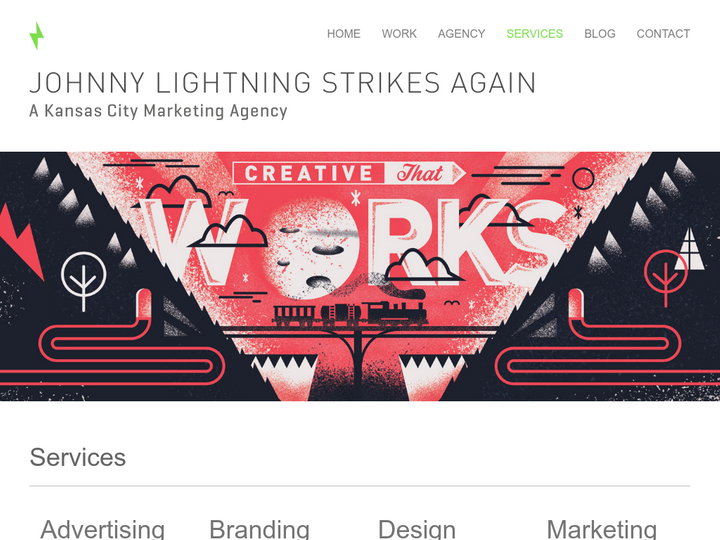Click the Kansas City Marketing Agency tagline
The width and height of the screenshot is (720, 540).
[x=158, y=111]
